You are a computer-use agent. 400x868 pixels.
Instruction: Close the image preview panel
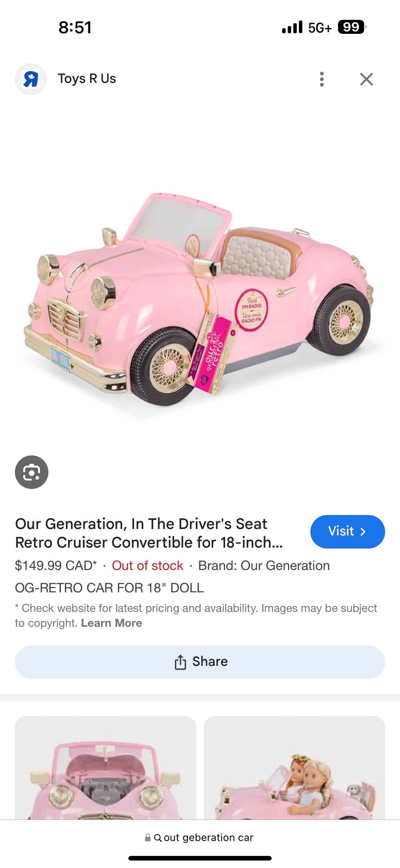click(x=366, y=79)
